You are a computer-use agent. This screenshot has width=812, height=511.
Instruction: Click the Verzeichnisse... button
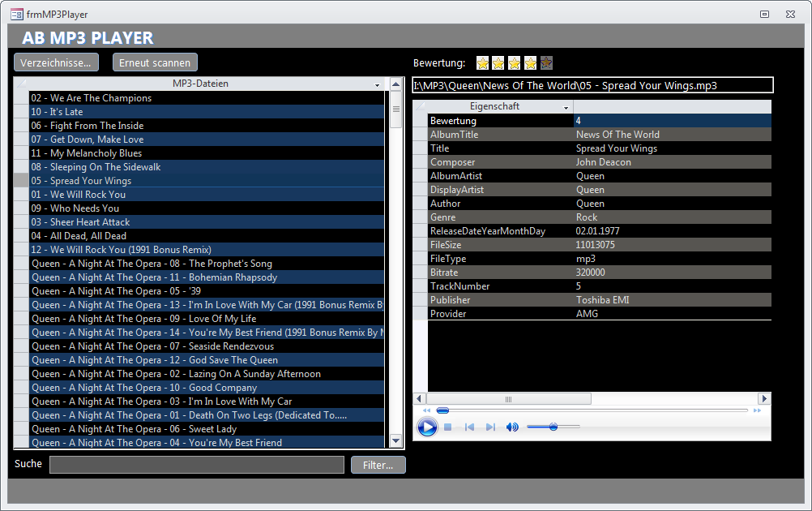click(55, 62)
